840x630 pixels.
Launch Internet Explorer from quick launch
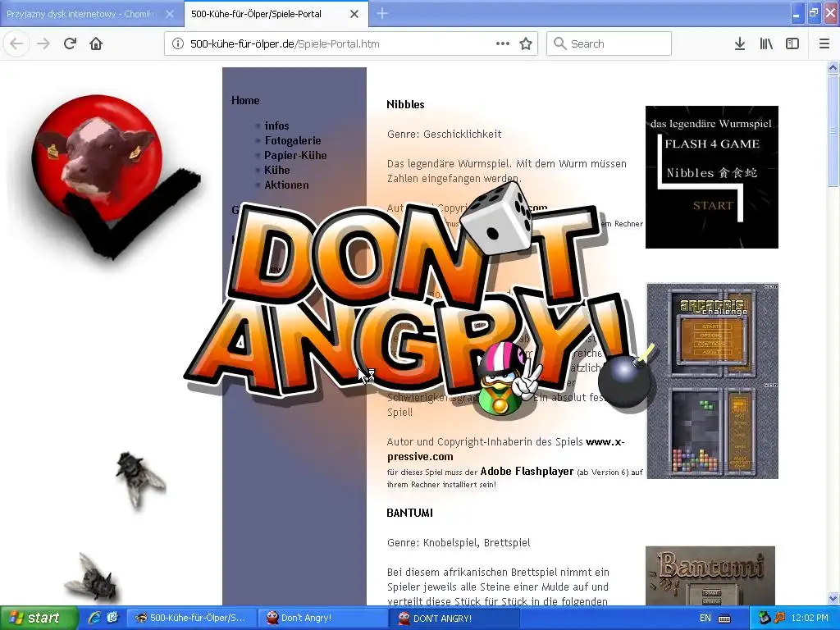(95, 618)
